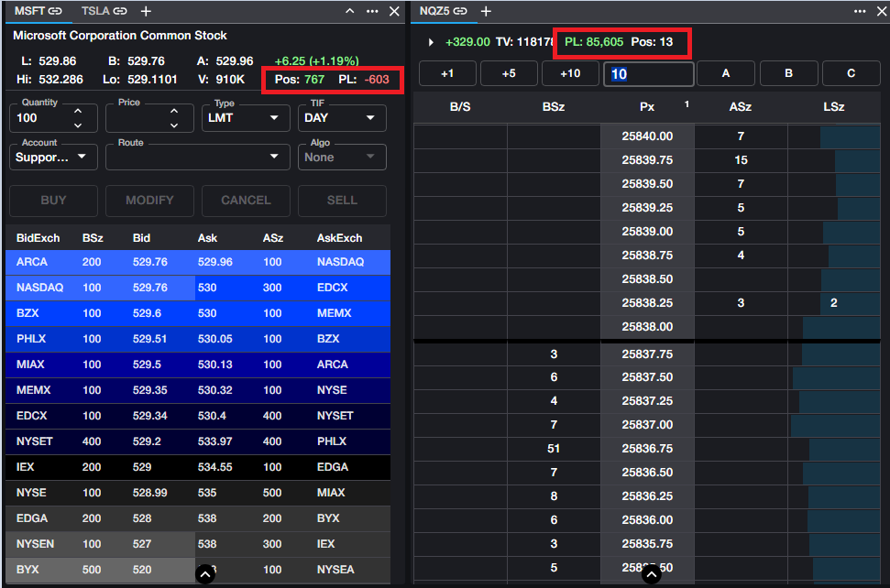Click the +5 quantity button

509,73
